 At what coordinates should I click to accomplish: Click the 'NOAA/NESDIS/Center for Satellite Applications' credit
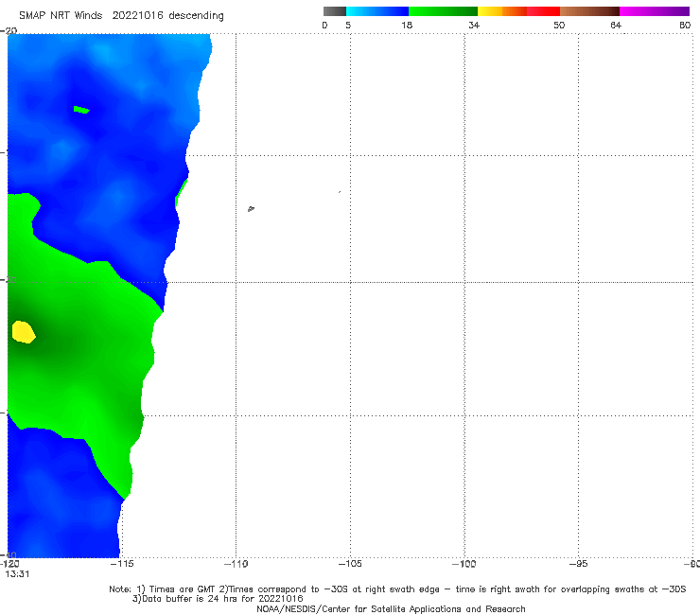[391, 608]
